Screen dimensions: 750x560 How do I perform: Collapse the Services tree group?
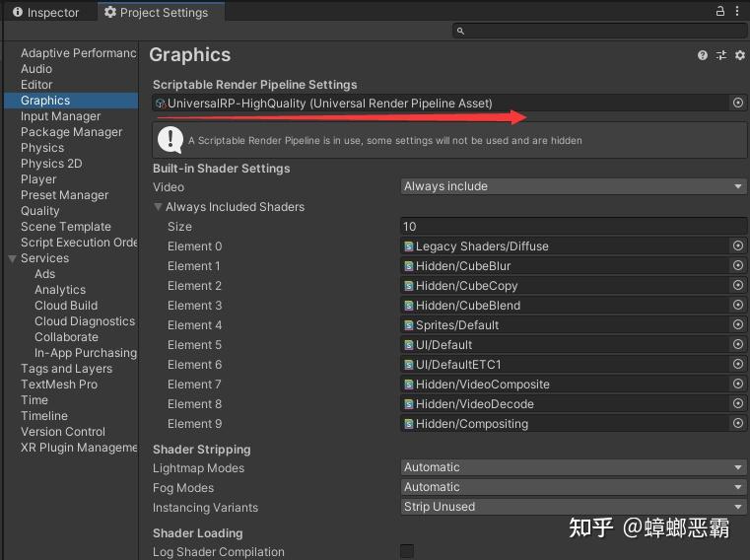point(13,258)
